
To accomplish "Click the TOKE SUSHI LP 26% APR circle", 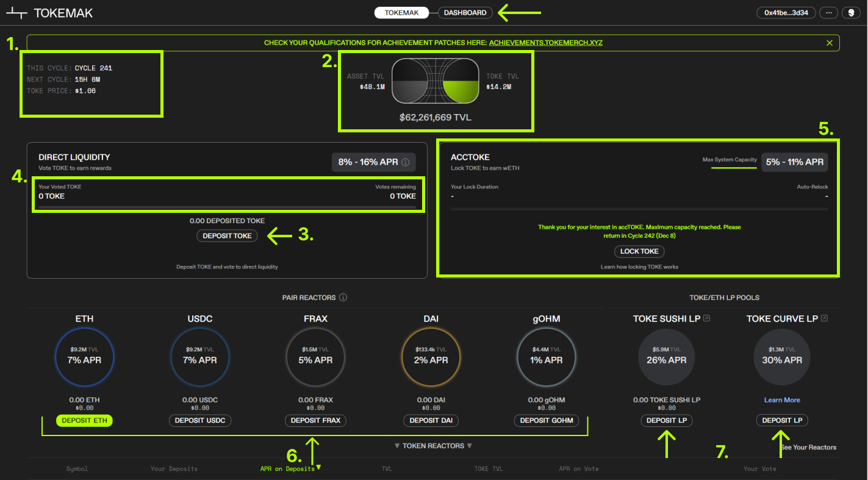I will [666, 357].
